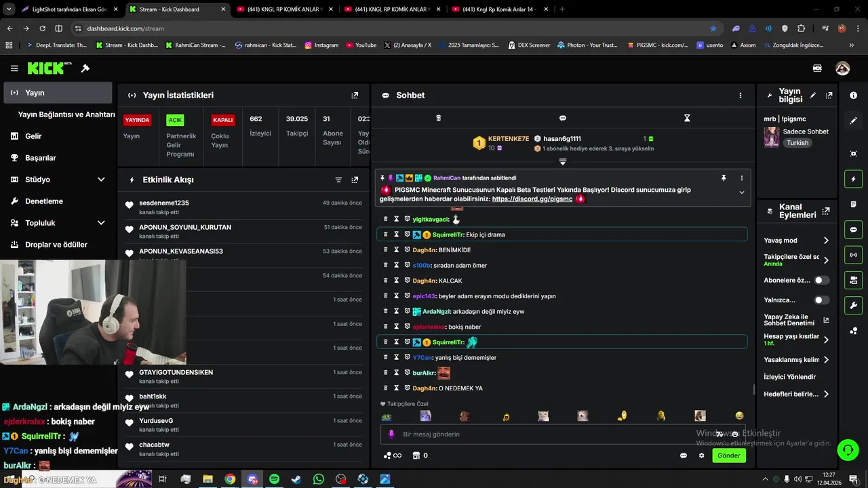This screenshot has width=868, height=488.
Task: Select the Pepe frog emote in quick emote row
Action: click(387, 416)
